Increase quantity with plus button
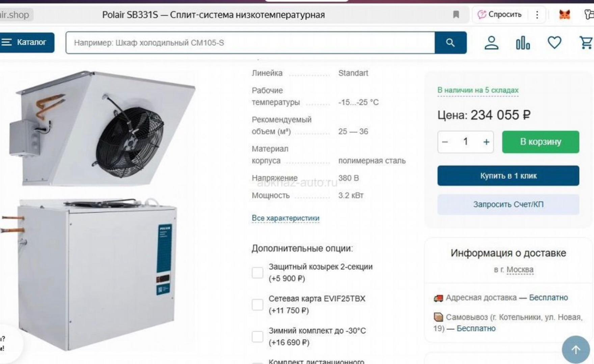Viewport: 594px width, 364px height. pyautogui.click(x=486, y=142)
